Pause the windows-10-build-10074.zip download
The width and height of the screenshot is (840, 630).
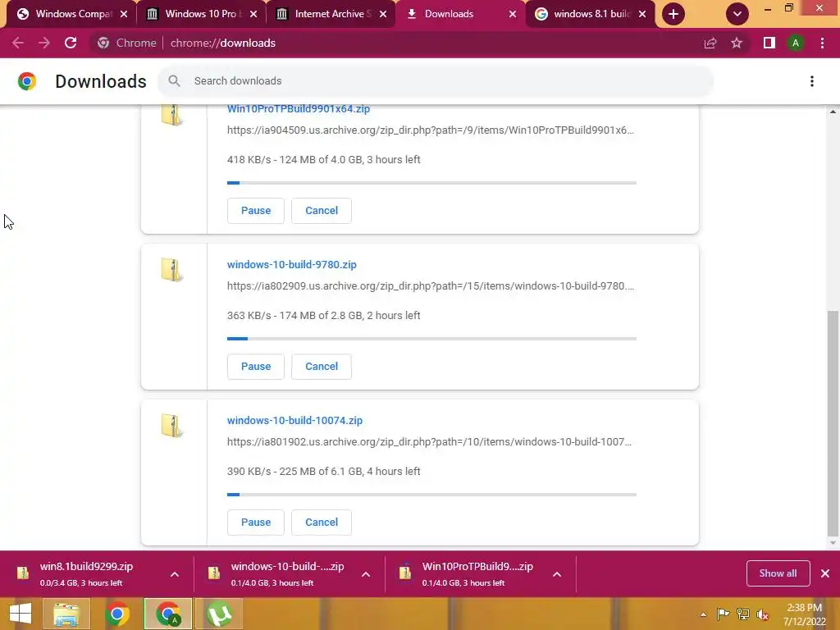coord(256,523)
